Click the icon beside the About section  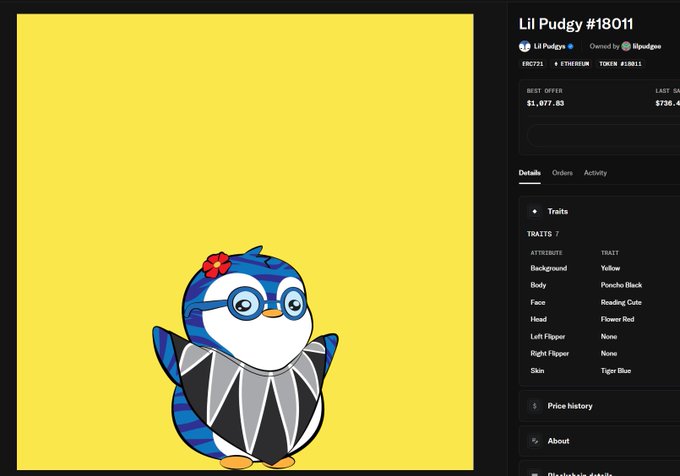coord(535,441)
